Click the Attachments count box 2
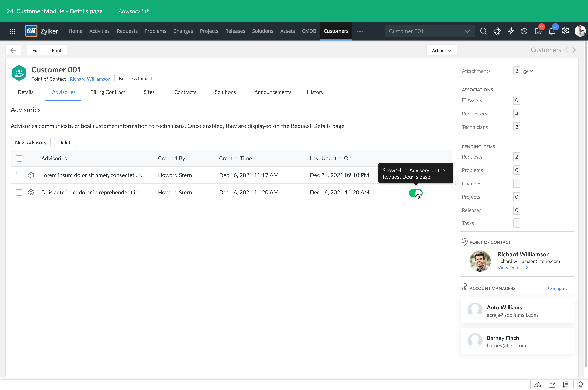This screenshot has width=588, height=390. pyautogui.click(x=517, y=71)
